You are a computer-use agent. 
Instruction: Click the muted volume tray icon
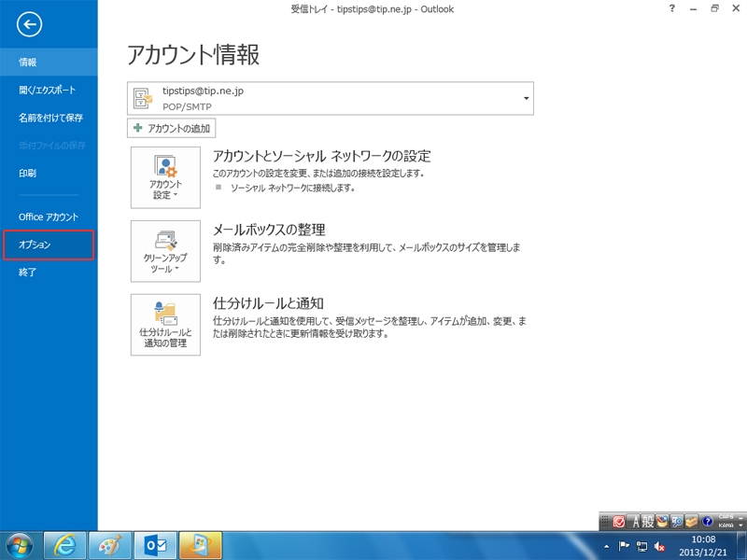click(x=660, y=546)
